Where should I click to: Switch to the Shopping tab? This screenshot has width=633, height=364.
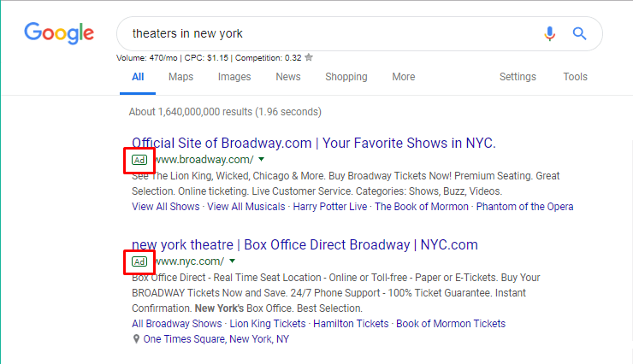(346, 77)
